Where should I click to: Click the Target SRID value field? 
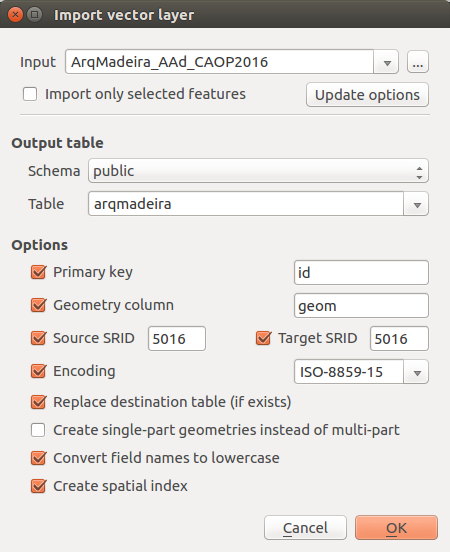399,339
